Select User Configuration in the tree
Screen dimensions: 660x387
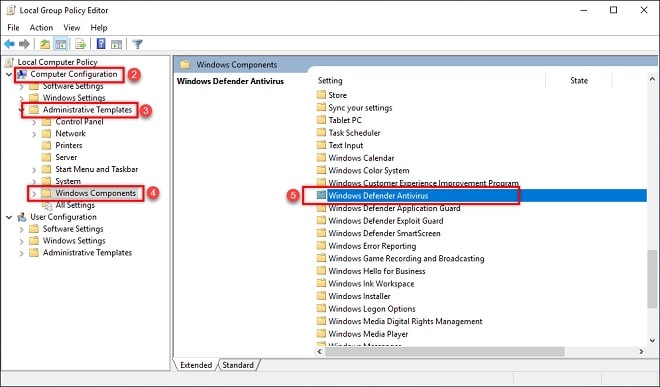[63, 217]
